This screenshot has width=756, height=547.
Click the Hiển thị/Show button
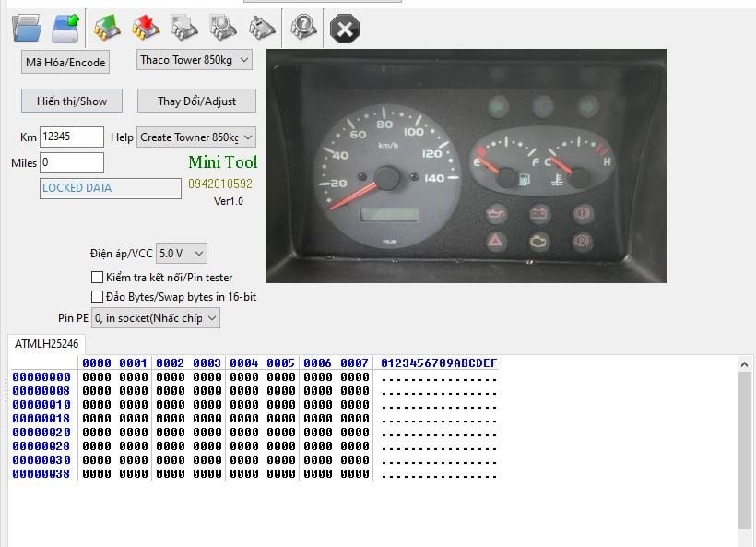[x=72, y=101]
